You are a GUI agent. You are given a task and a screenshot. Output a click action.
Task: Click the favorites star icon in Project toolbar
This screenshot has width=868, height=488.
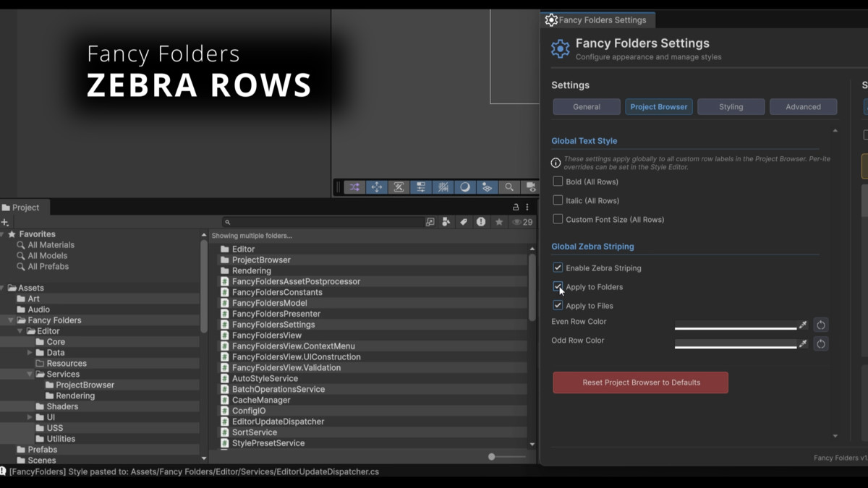coord(498,222)
